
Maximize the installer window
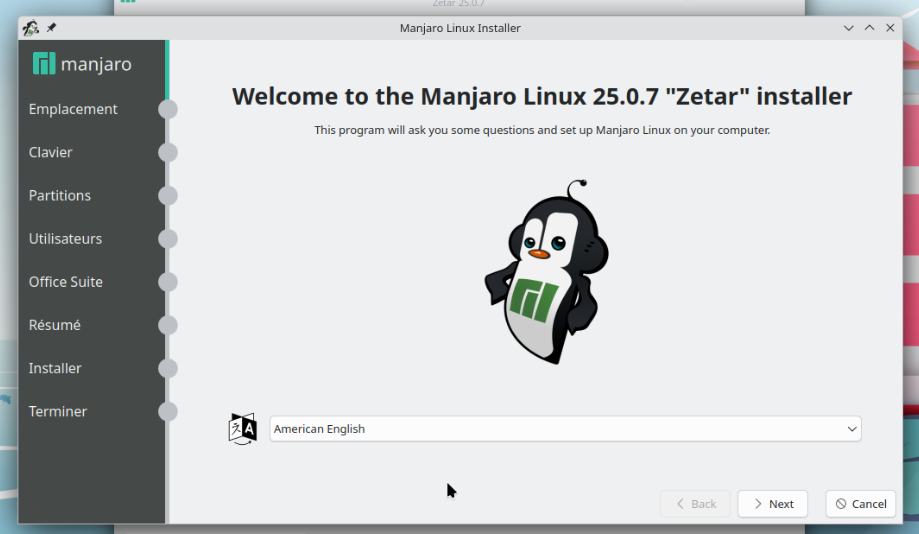[869, 28]
